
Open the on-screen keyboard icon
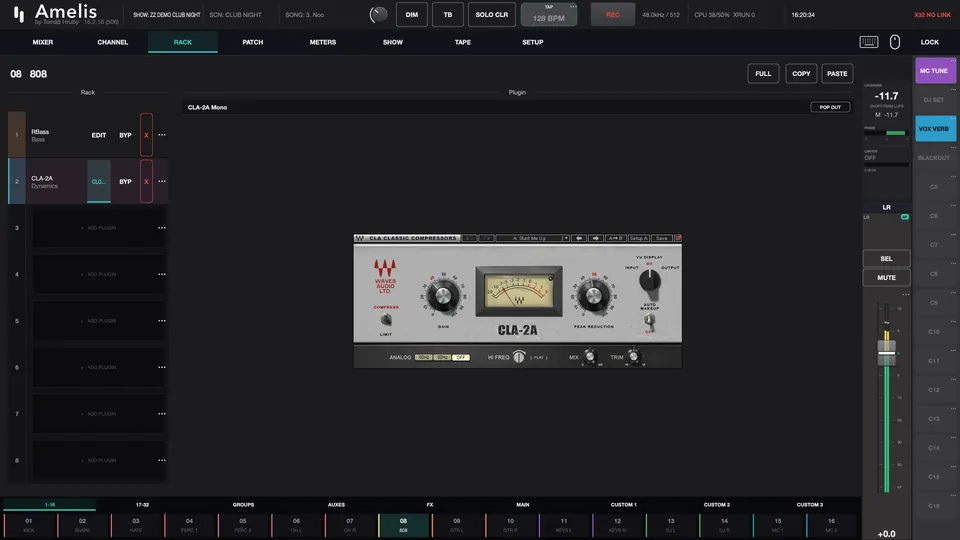pos(869,42)
